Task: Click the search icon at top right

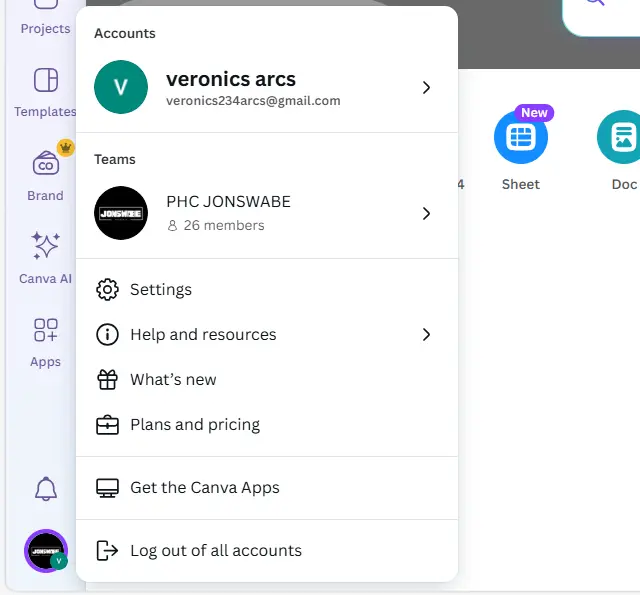Action: click(x=595, y=2)
